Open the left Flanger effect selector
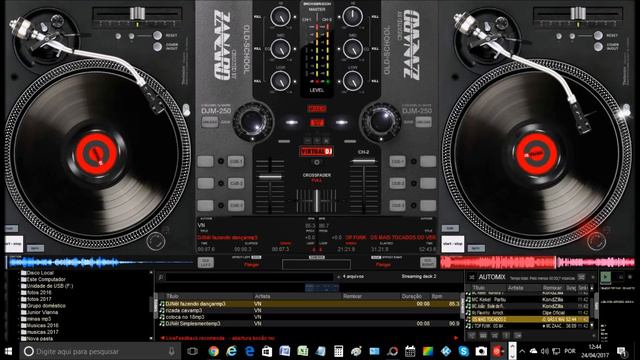640x360 pixels. click(x=251, y=264)
